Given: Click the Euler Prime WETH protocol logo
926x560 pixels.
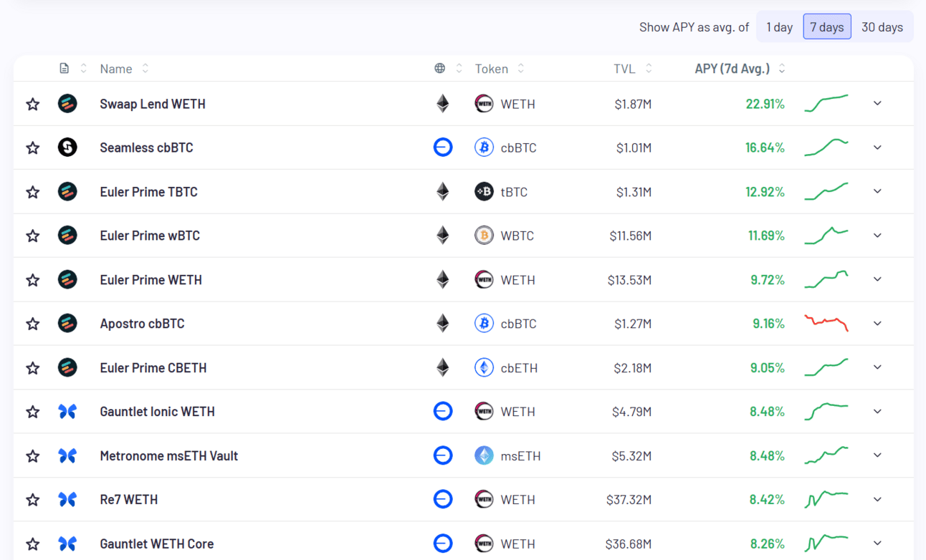Looking at the screenshot, I should click(x=67, y=280).
